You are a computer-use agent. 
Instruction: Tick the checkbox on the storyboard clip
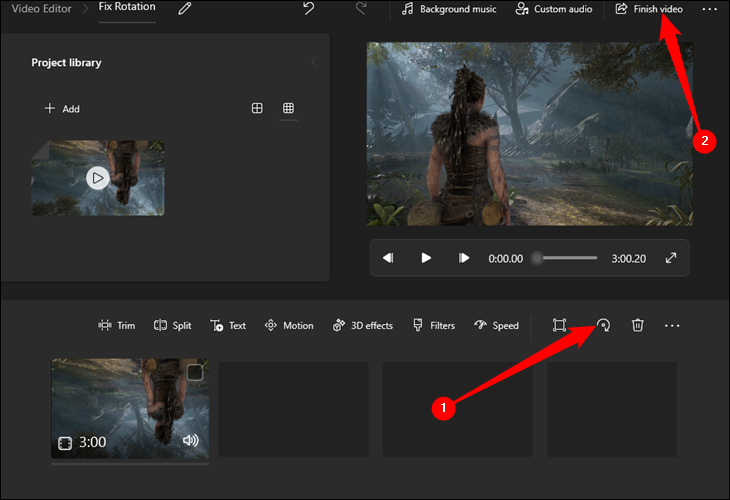tap(195, 372)
